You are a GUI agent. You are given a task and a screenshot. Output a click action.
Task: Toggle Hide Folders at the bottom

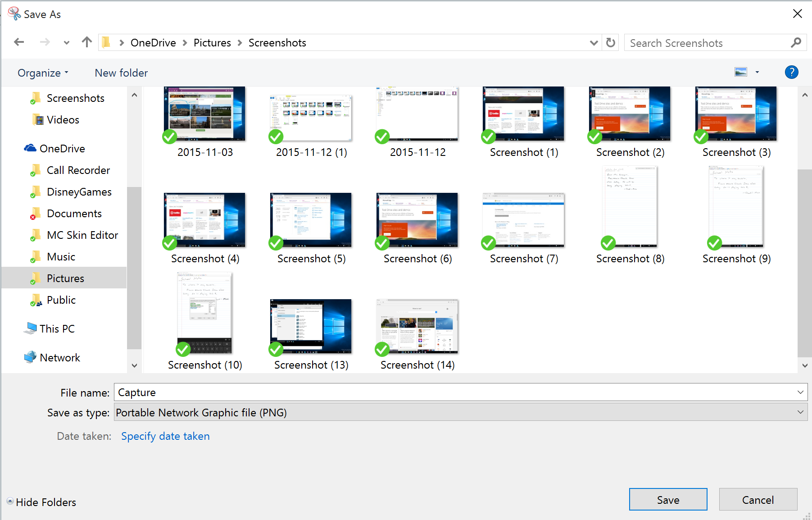pos(41,502)
